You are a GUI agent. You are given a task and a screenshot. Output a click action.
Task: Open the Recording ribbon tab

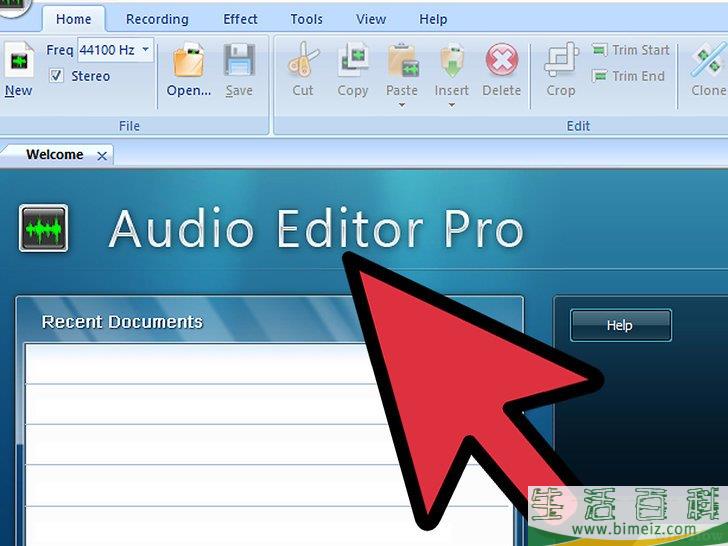tap(157, 19)
